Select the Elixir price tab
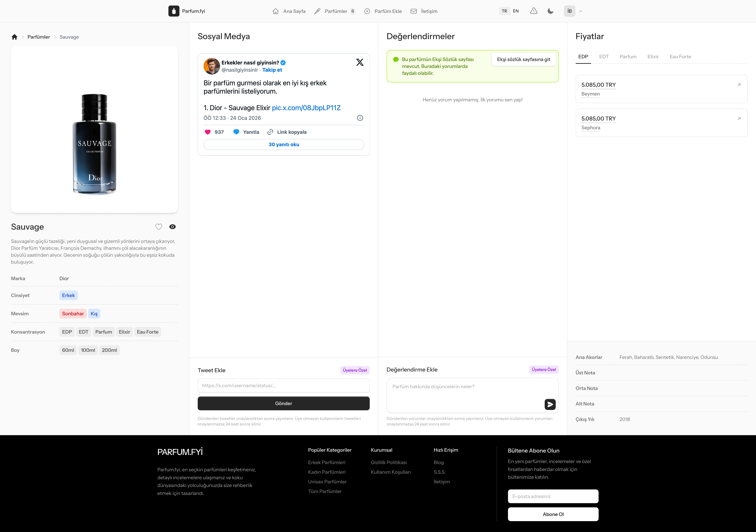Screen dimensions: 756x532 [653, 57]
